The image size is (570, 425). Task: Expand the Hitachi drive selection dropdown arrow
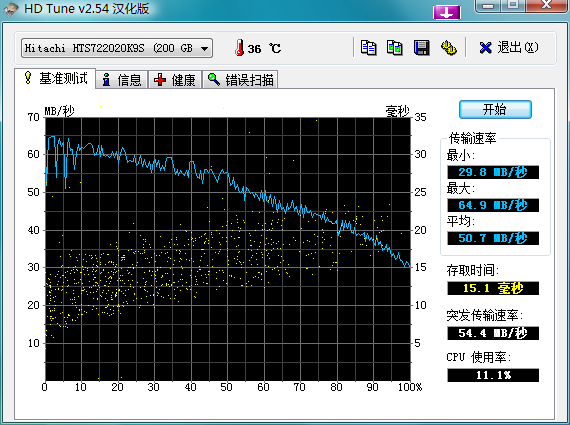tap(205, 48)
